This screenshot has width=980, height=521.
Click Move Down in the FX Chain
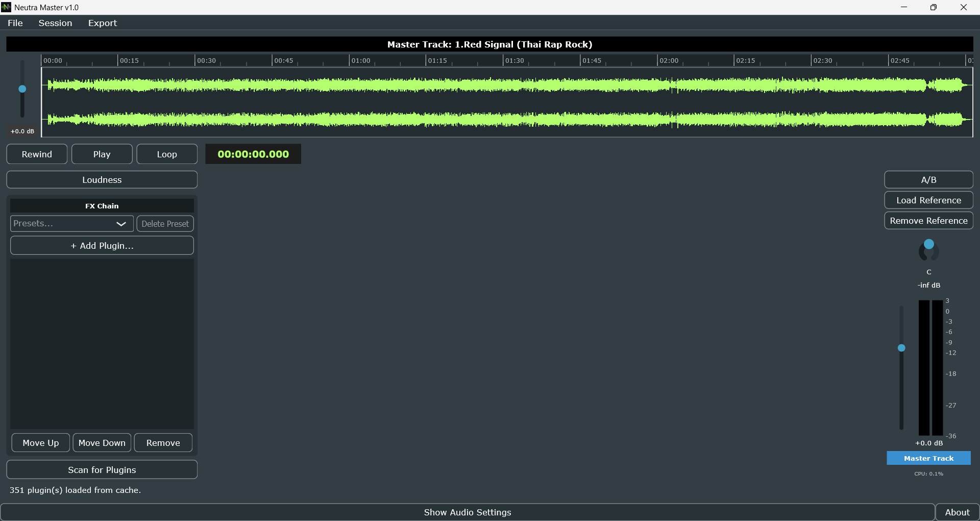pos(102,443)
